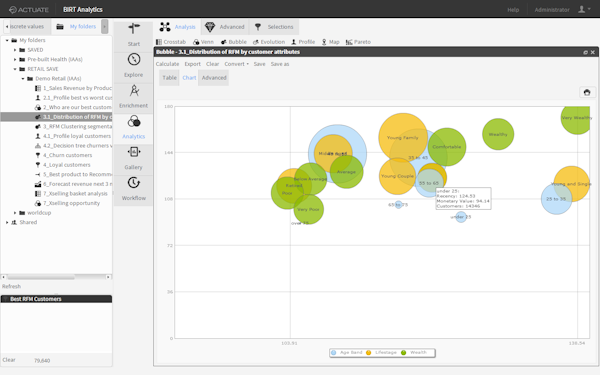Select the Bubble analysis tool
This screenshot has height=375, width=600.
pos(233,42)
